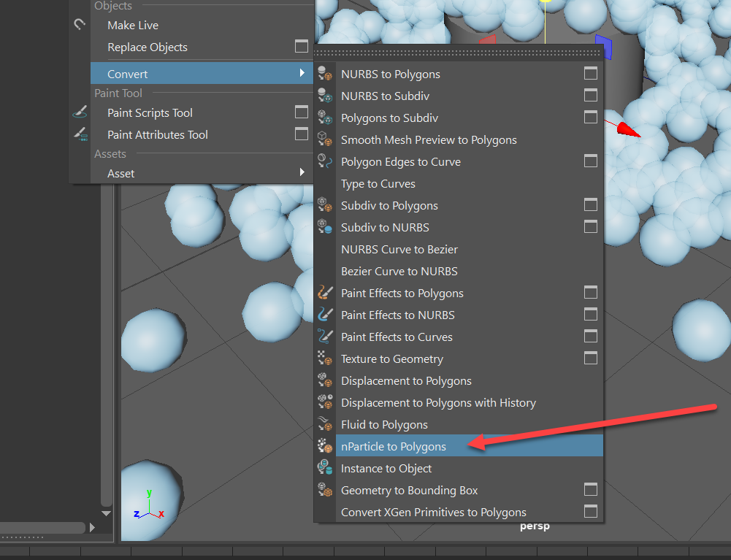731x560 pixels.
Task: Open Subdiv to NURBS option box
Action: pos(591,226)
